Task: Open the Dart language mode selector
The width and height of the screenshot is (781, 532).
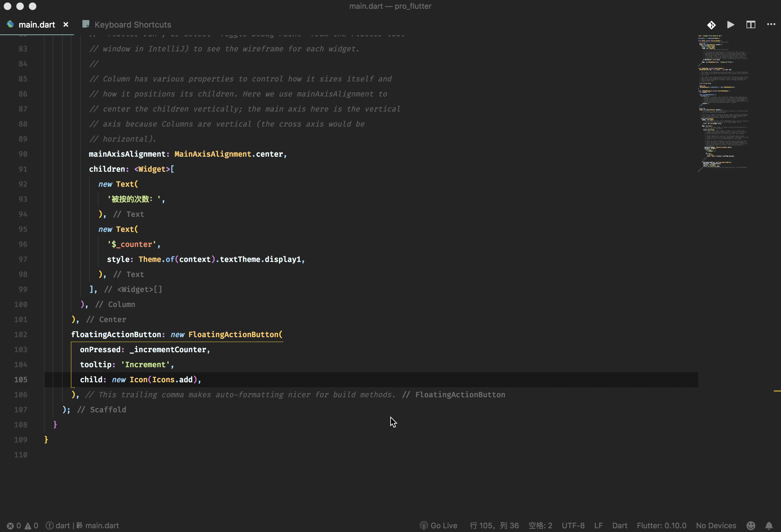Action: click(x=619, y=526)
